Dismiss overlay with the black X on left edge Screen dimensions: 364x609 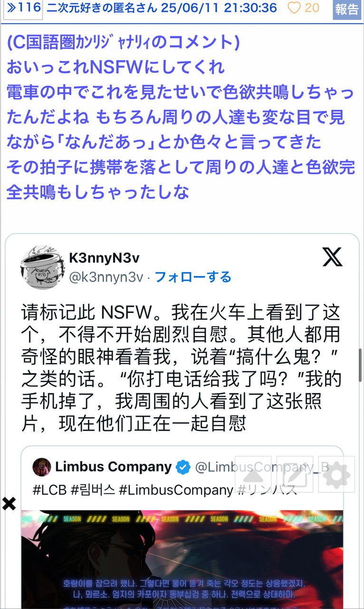(9, 503)
